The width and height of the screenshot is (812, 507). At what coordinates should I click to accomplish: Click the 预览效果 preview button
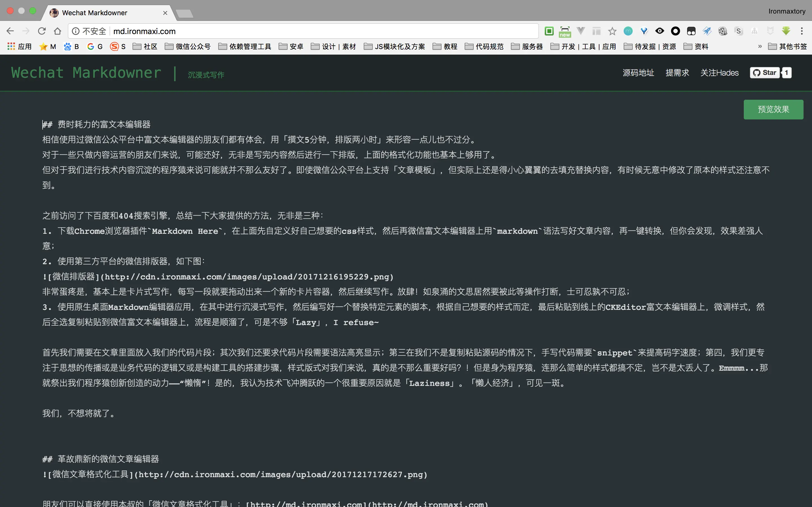pos(773,109)
